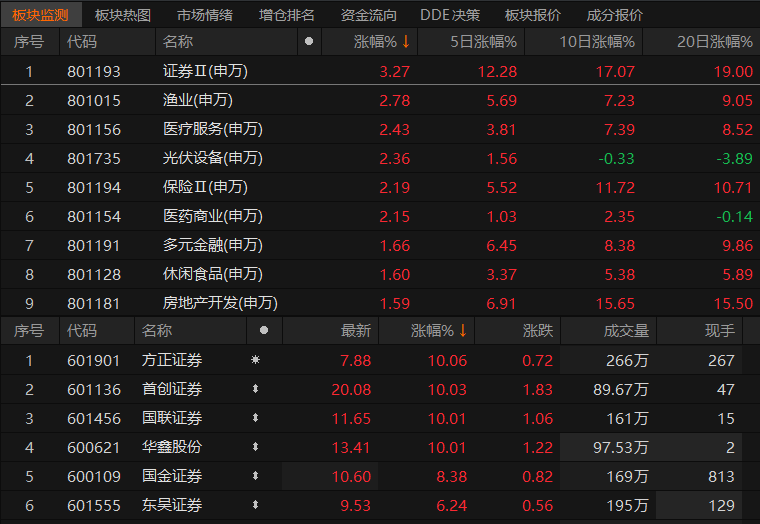Click the marker icon beside 东吴证券
This screenshot has width=760, height=524.
pos(255,505)
